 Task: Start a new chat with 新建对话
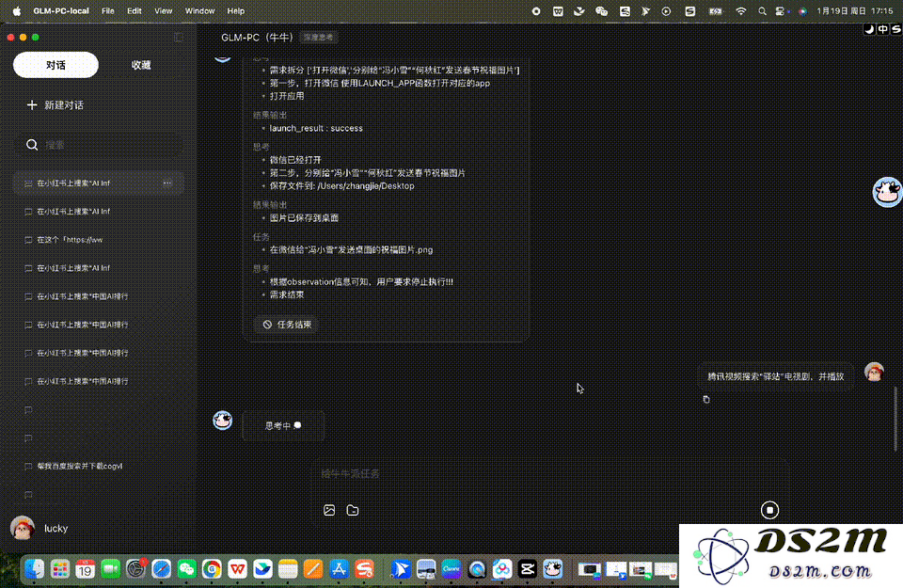click(x=55, y=104)
